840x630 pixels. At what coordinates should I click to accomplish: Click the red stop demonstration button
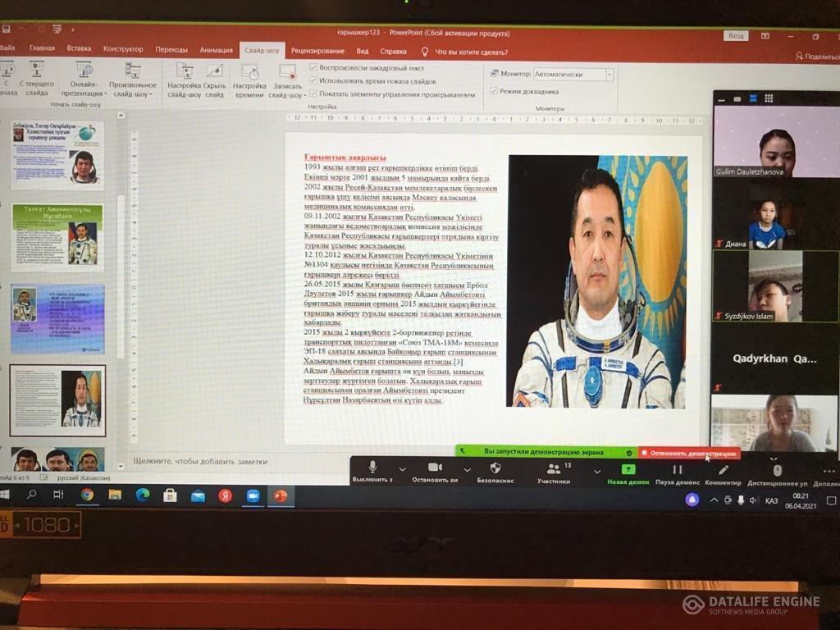(689, 452)
